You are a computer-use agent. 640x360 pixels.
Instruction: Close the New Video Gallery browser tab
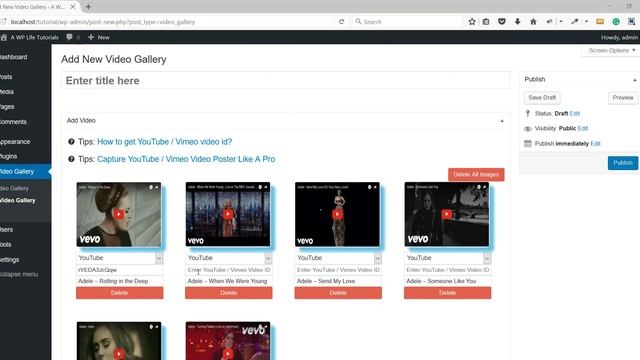(x=73, y=7)
